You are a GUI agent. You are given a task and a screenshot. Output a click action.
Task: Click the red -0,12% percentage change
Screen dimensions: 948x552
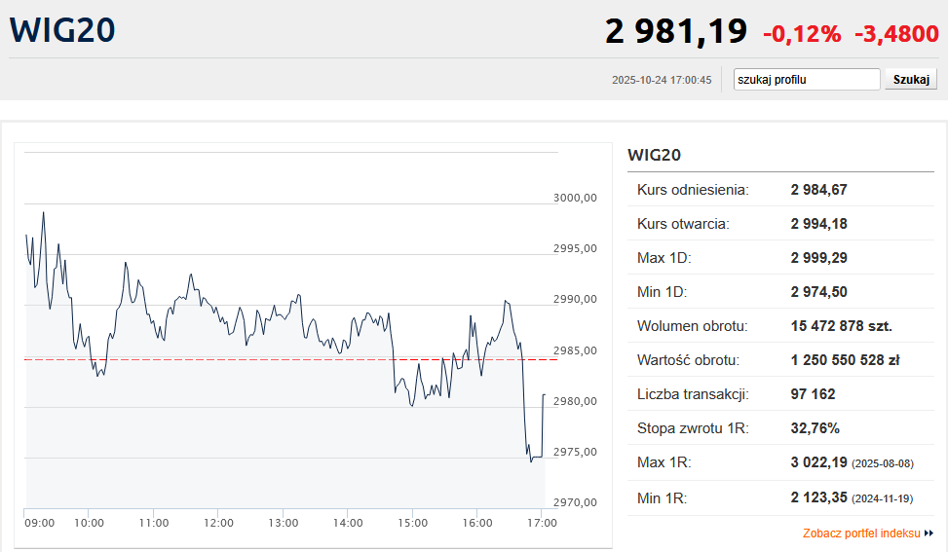tap(802, 34)
